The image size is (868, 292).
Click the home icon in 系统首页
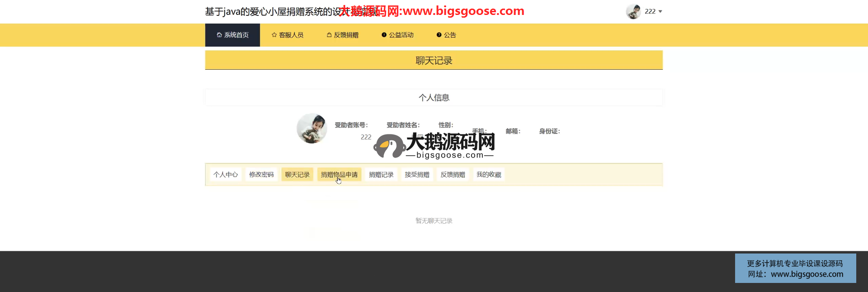point(219,35)
